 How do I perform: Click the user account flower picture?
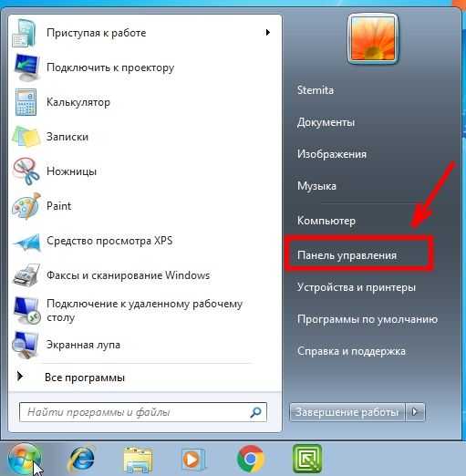click(x=372, y=38)
